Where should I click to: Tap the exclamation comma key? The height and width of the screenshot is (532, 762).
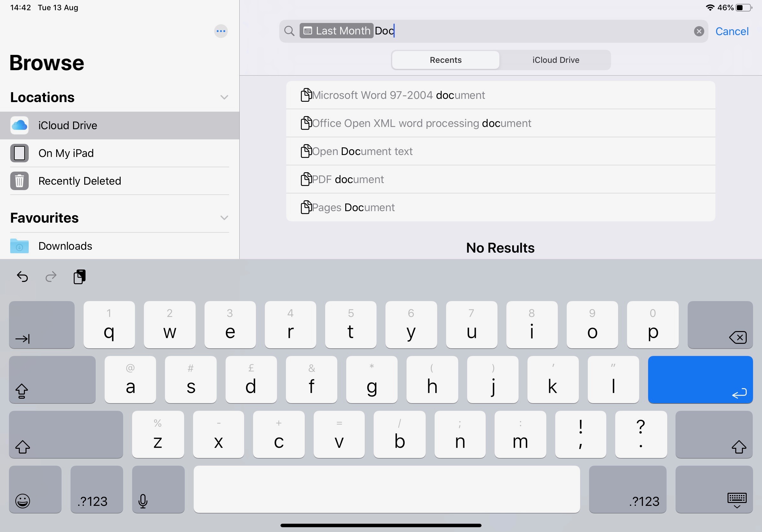[580, 435]
